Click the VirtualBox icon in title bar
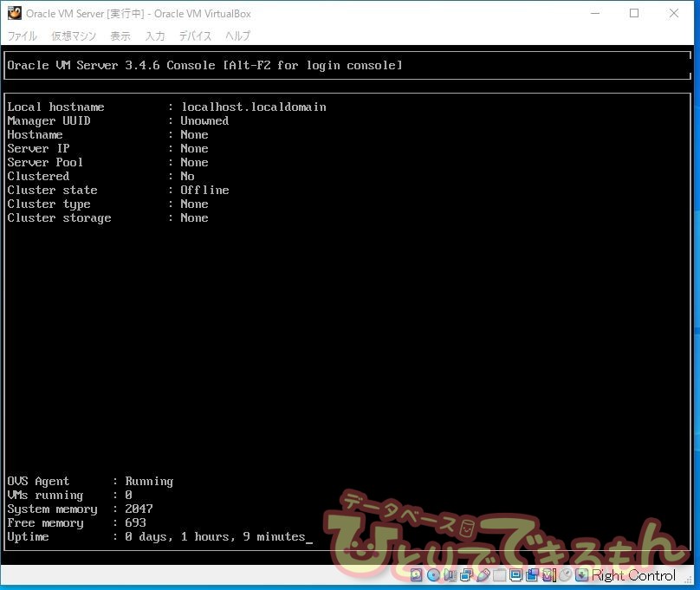700x590 pixels. 14,13
